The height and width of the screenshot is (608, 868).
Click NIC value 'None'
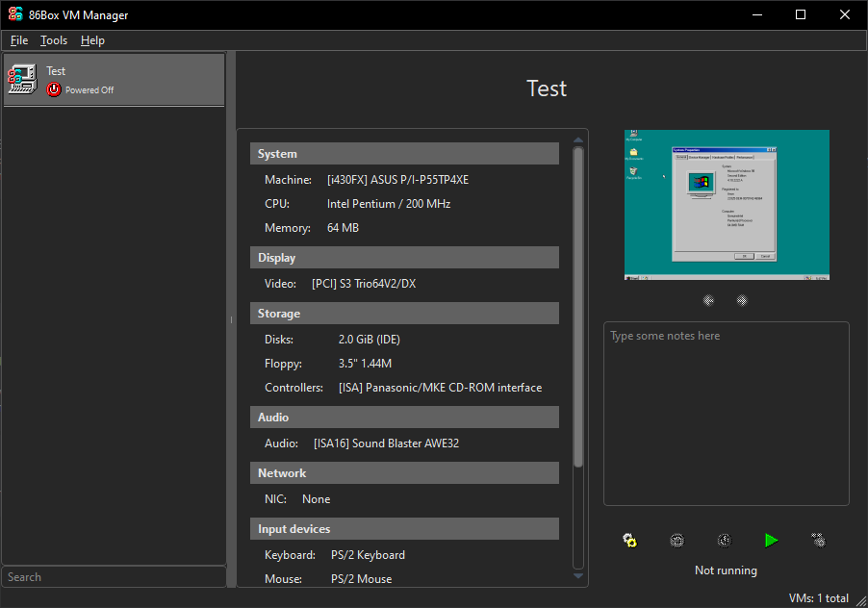click(x=316, y=499)
